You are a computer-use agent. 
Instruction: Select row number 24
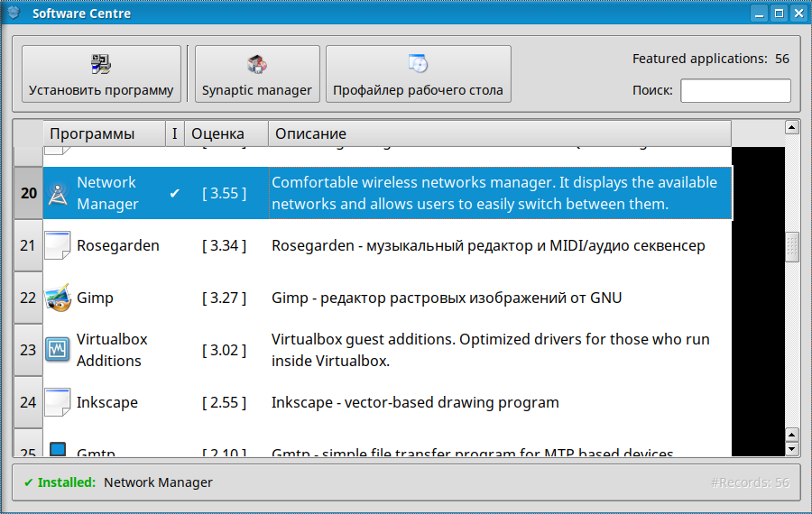point(29,402)
